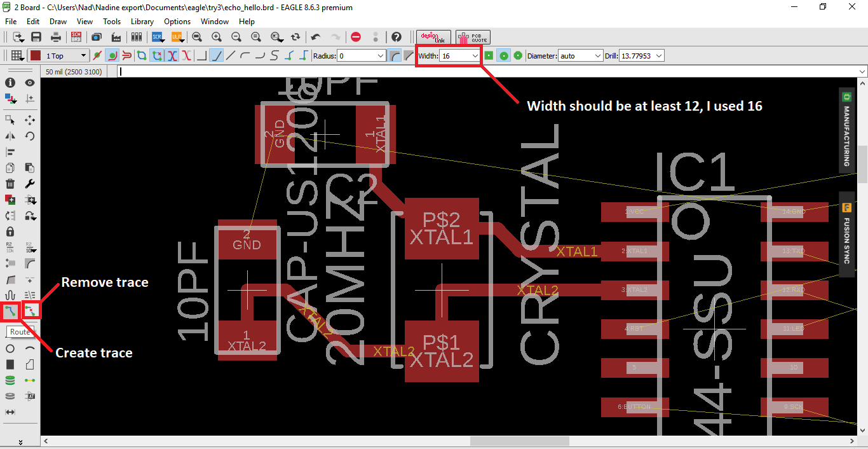This screenshot has height=449, width=868.
Task: Open the CAM processor factory icon
Action: point(117,37)
